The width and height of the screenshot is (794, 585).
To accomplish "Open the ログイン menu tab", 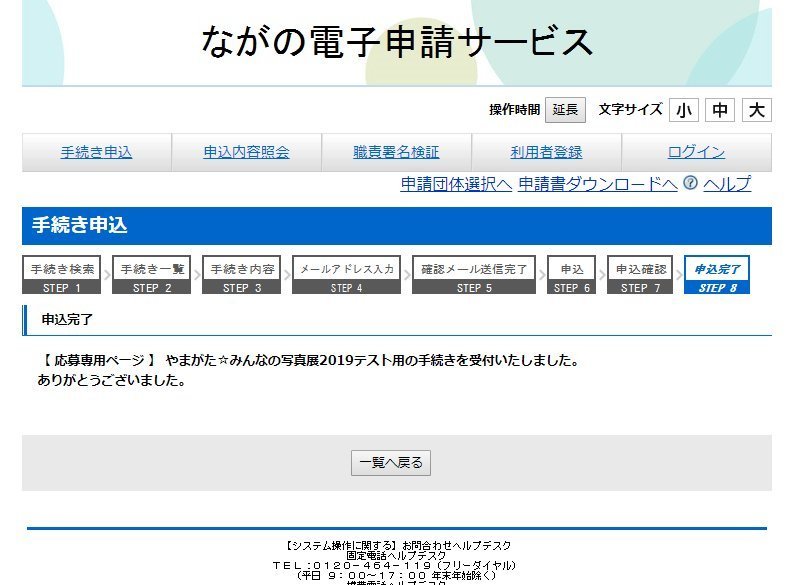I will coord(696,152).
